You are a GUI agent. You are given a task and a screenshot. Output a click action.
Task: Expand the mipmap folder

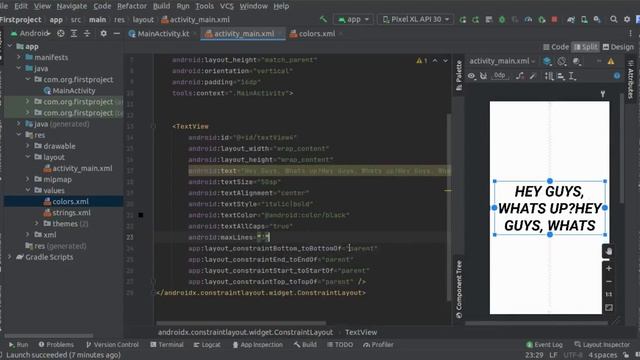[x=28, y=179]
